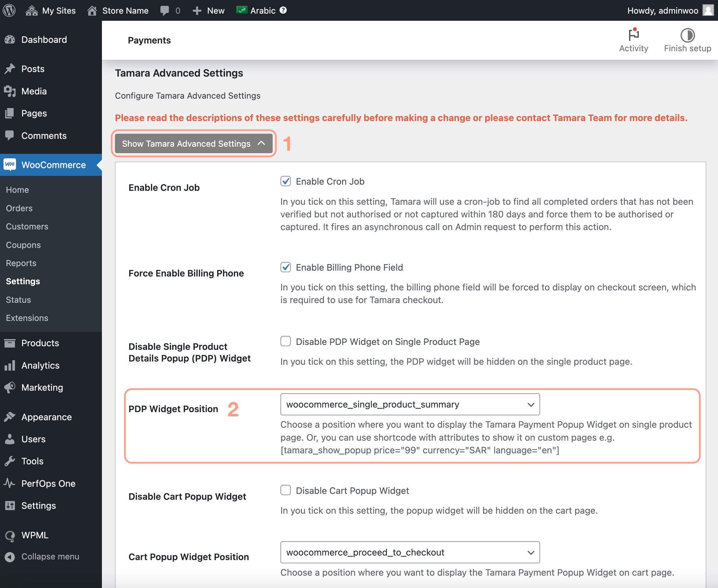
Task: Open the Dashboard gauge icon in sidebar
Action: [10, 40]
